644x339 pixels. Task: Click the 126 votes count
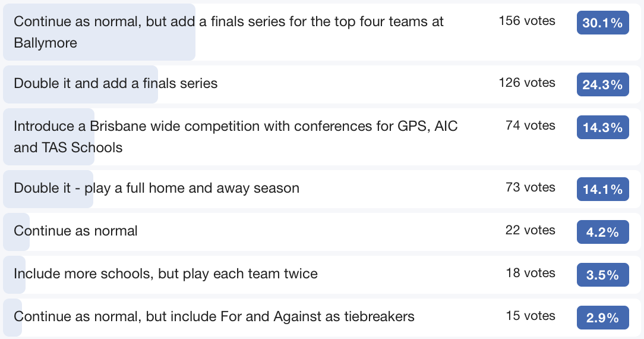click(x=526, y=83)
